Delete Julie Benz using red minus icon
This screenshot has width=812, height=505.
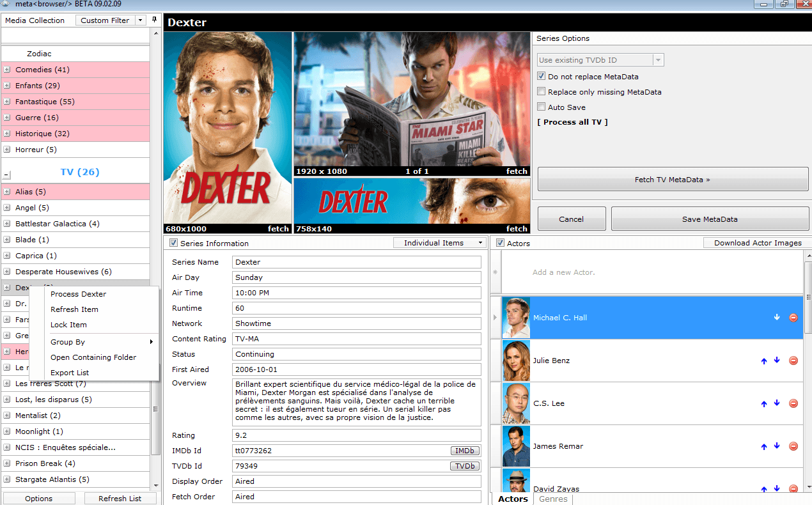pyautogui.click(x=793, y=361)
